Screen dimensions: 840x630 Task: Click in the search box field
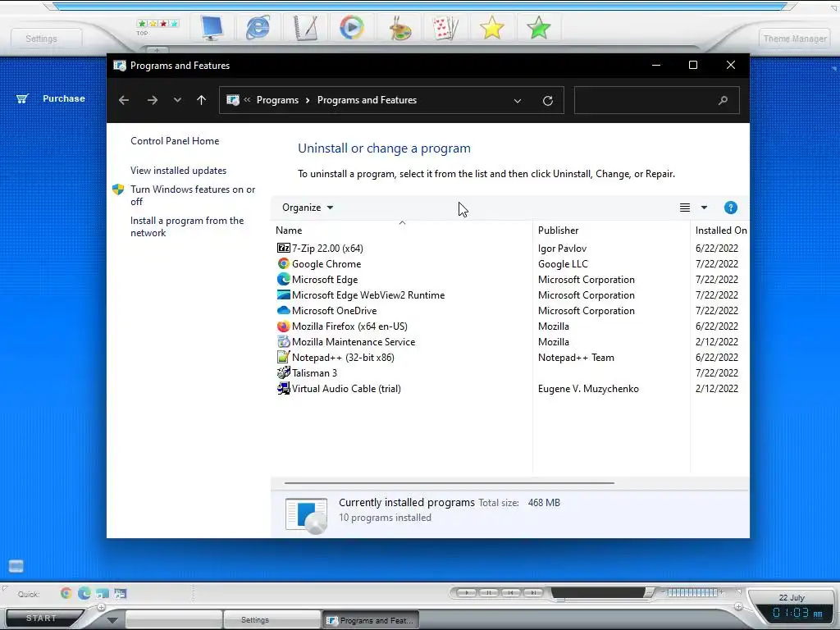point(657,100)
